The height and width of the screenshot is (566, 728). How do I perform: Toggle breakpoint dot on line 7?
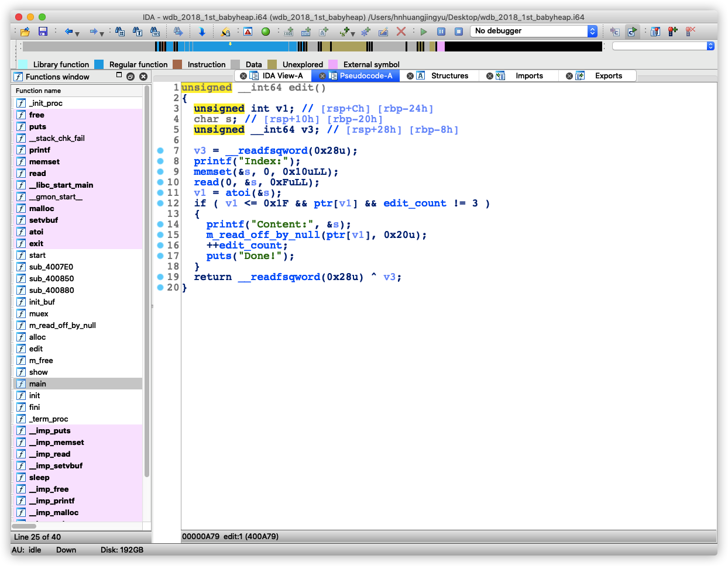click(160, 151)
